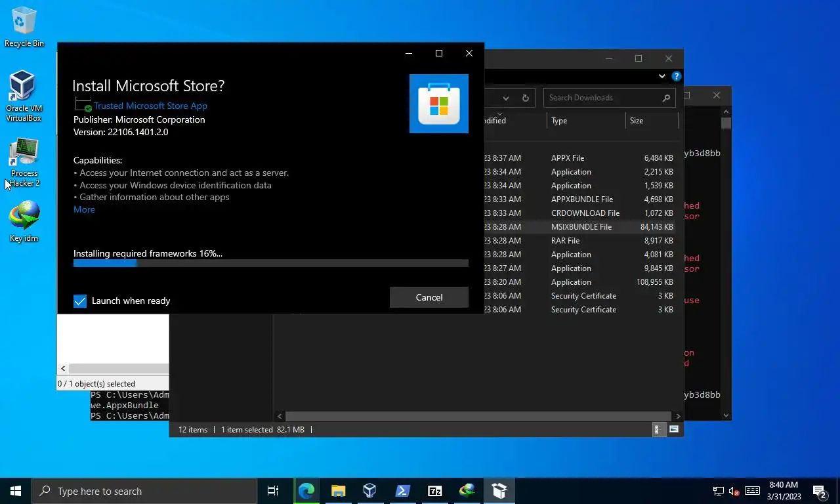The height and width of the screenshot is (504, 840).
Task: Uncheck Launch when ready checkbox
Action: click(80, 301)
